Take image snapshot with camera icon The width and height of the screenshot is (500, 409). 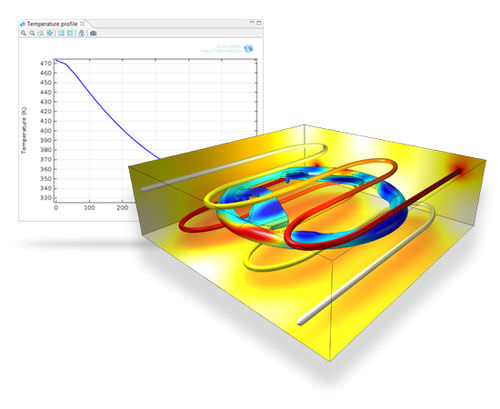point(93,33)
